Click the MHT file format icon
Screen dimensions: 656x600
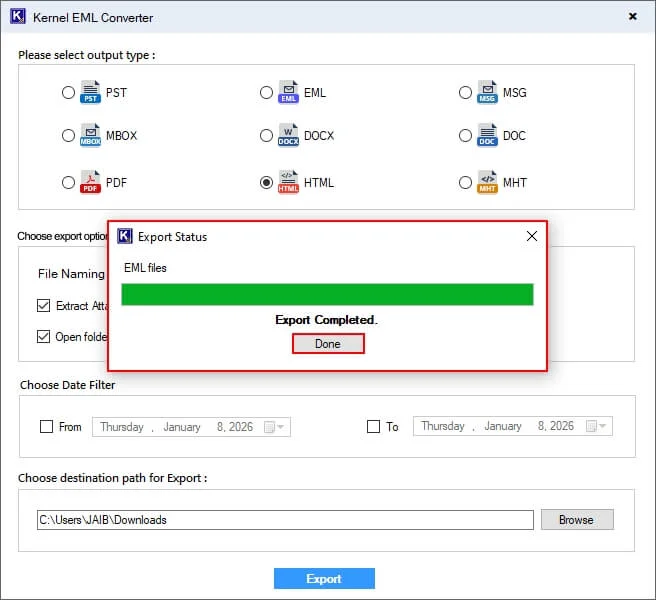coord(487,182)
